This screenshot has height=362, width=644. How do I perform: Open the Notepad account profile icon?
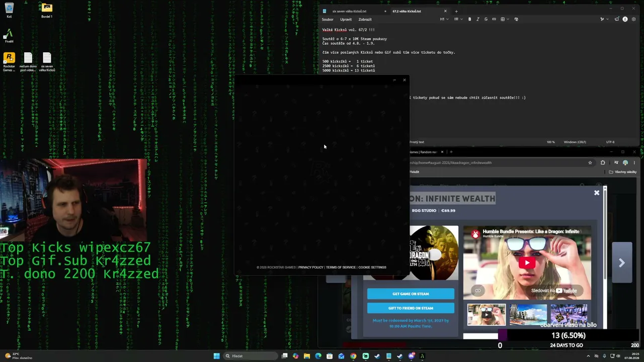click(625, 19)
